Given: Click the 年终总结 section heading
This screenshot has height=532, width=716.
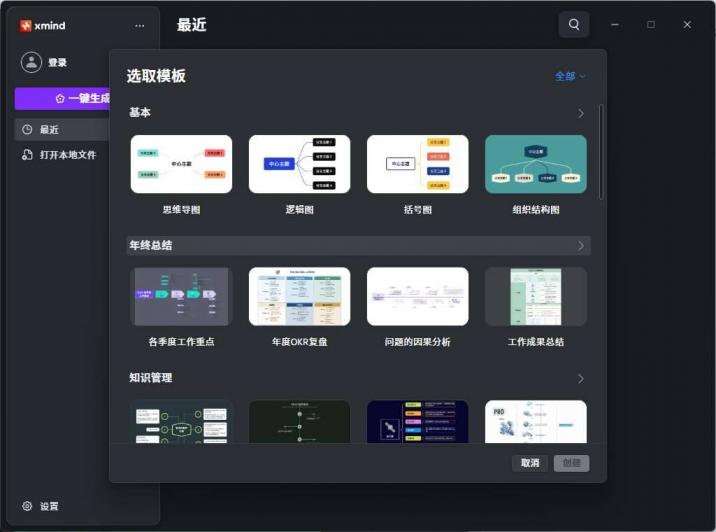Looking at the screenshot, I should point(151,245).
